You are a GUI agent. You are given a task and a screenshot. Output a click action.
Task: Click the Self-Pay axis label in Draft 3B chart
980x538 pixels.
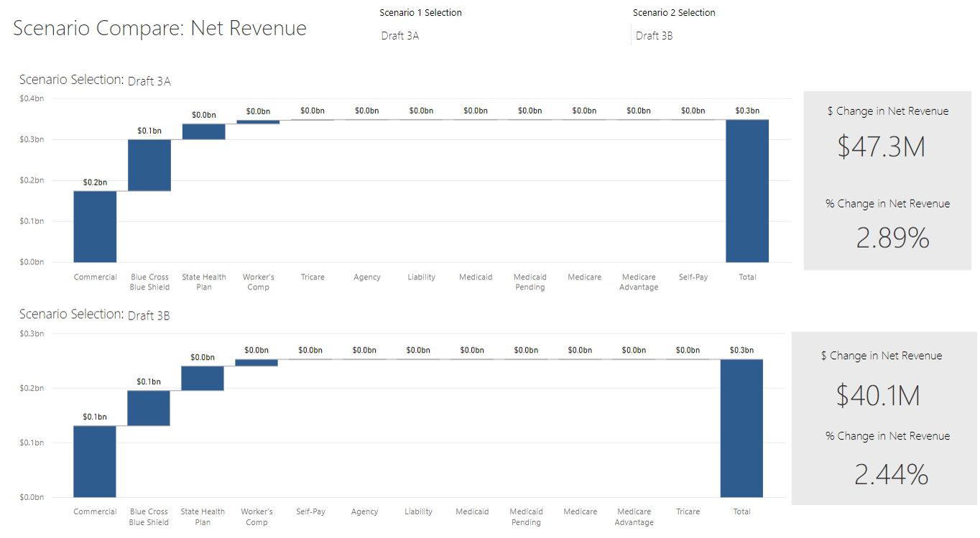pyautogui.click(x=310, y=512)
